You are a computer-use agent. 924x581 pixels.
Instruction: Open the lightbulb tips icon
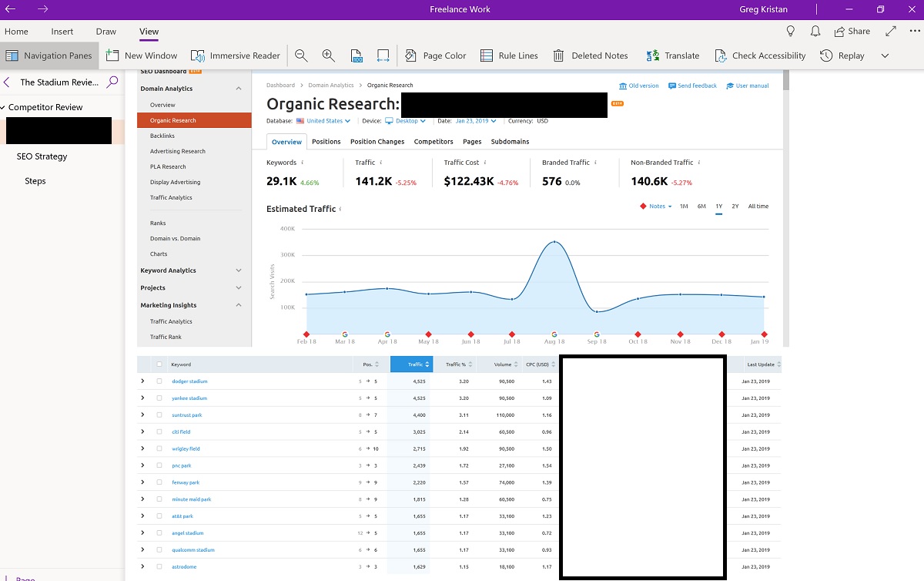click(790, 32)
